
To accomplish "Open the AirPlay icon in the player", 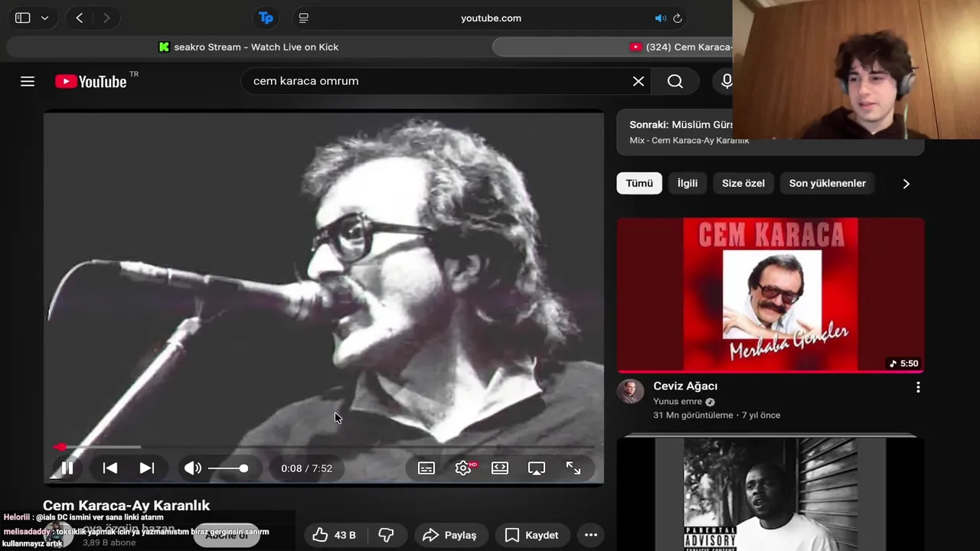I will coord(537,468).
